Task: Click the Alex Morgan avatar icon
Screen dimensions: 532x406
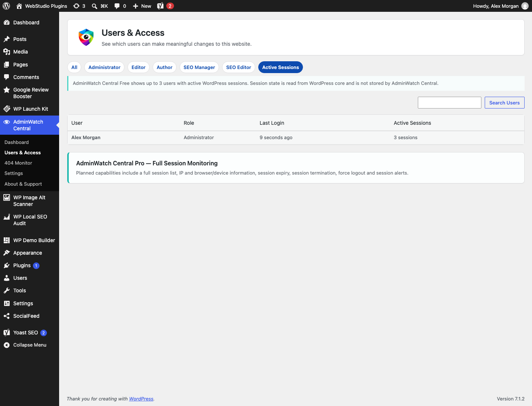Action: (525, 6)
